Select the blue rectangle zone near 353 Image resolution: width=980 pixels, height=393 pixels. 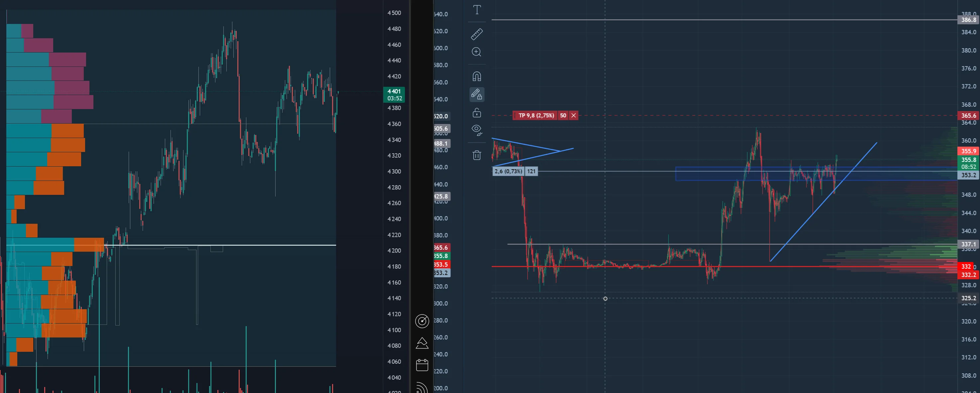[816, 174]
